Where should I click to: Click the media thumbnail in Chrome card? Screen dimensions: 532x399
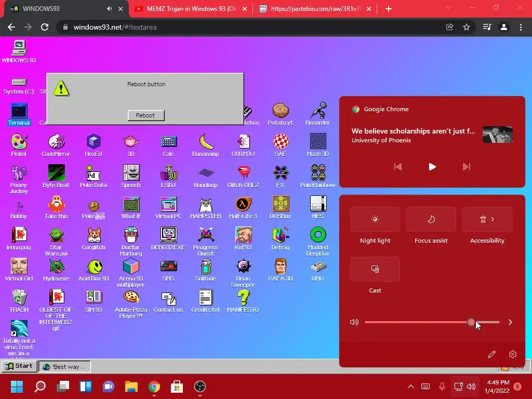pos(497,135)
